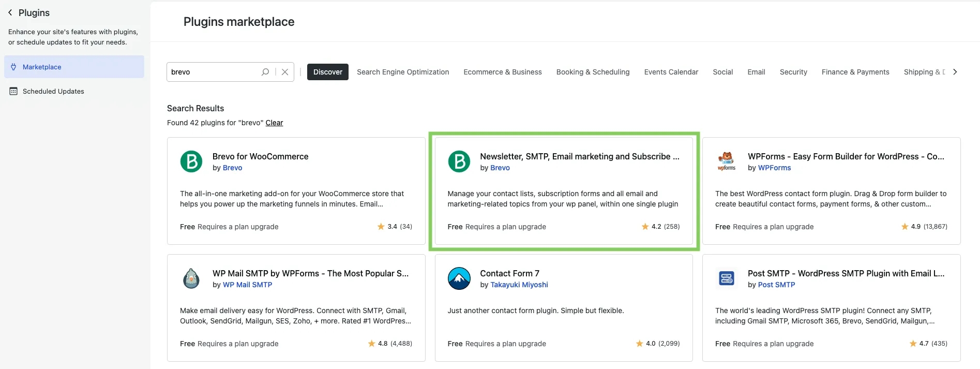Image resolution: width=980 pixels, height=369 pixels.
Task: Switch to Events Calendar category
Action: tap(671, 72)
